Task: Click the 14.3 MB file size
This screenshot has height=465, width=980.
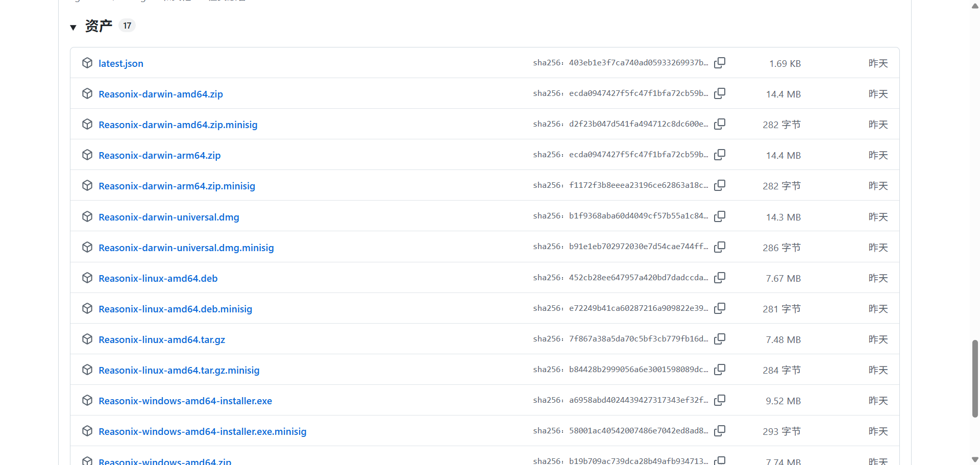Action: [783, 217]
